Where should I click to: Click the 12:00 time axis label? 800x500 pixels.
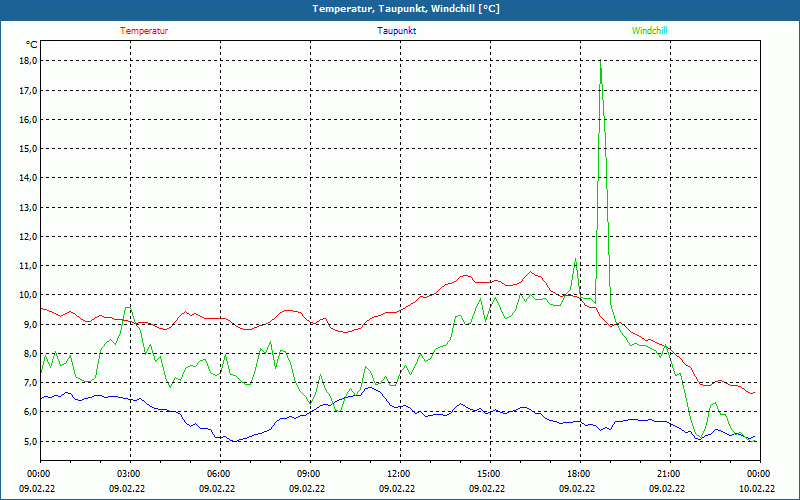point(400,474)
